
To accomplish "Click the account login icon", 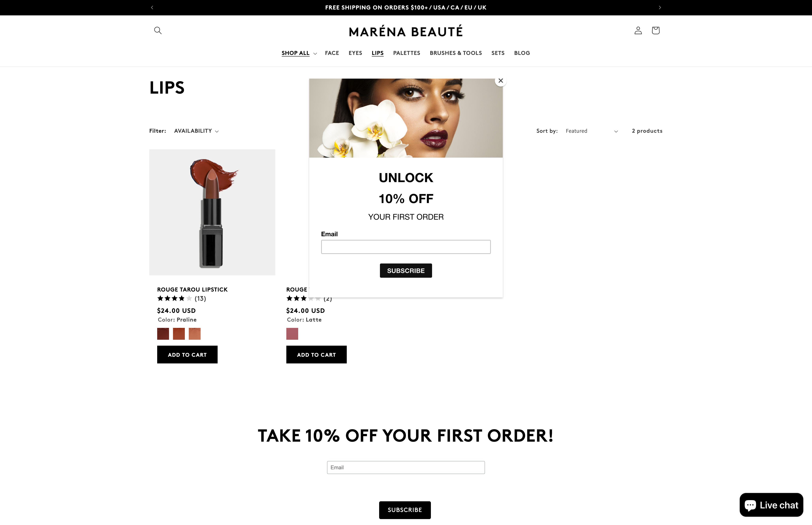I will [638, 30].
